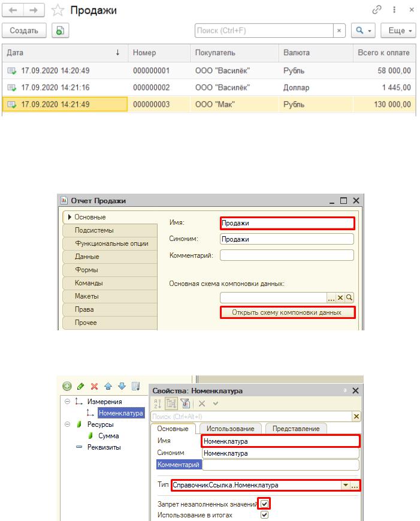Toggle Запрет незаполненных значений checkbox
Screen dimensions: 420x521
pos(265,504)
